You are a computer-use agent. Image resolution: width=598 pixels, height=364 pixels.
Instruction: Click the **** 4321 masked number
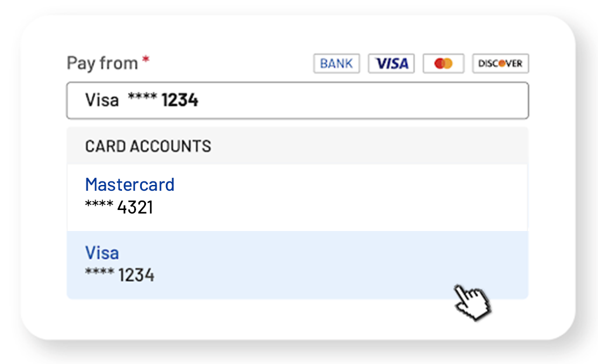click(x=119, y=207)
